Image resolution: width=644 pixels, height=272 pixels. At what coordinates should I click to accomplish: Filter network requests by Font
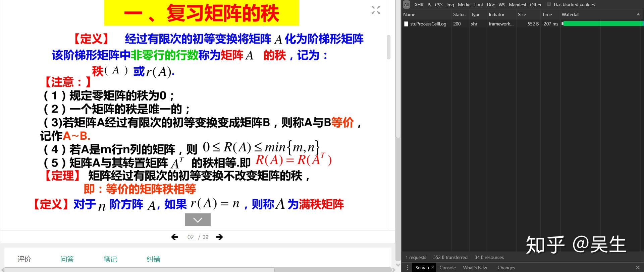pos(479,5)
